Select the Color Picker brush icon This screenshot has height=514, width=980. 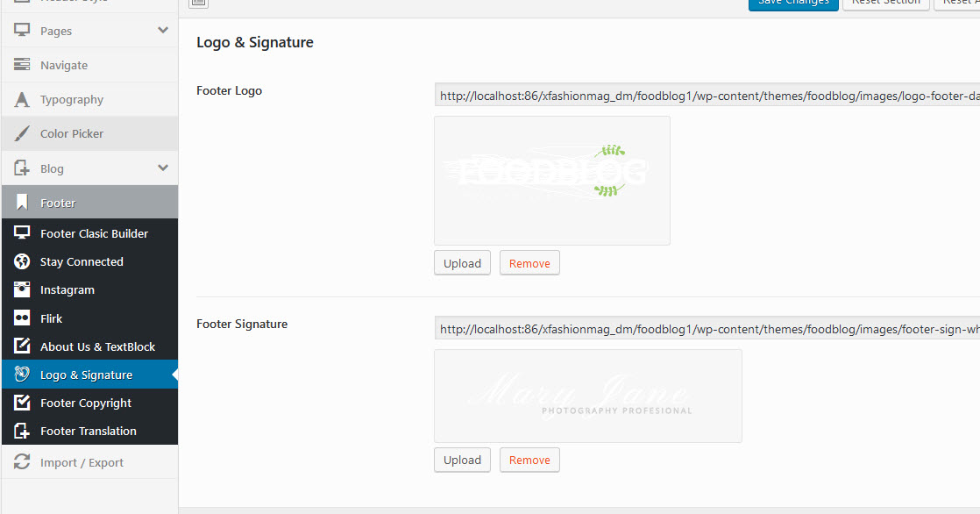tap(22, 133)
